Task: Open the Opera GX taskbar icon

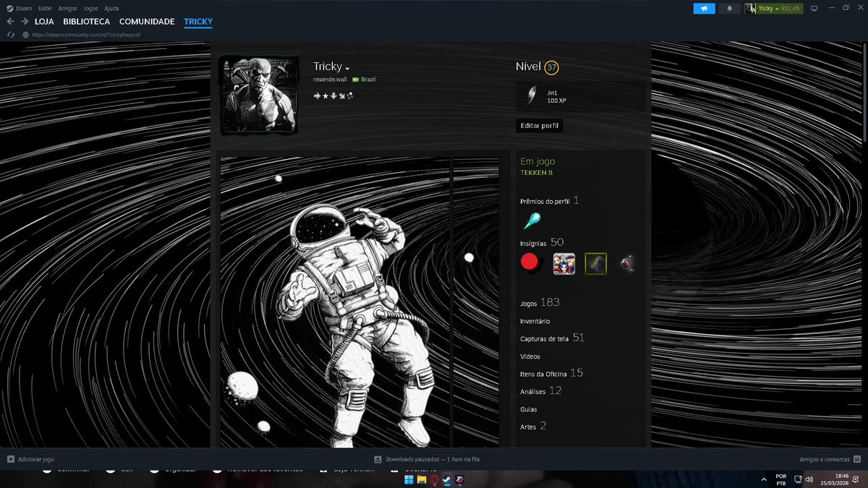Action: [x=435, y=479]
